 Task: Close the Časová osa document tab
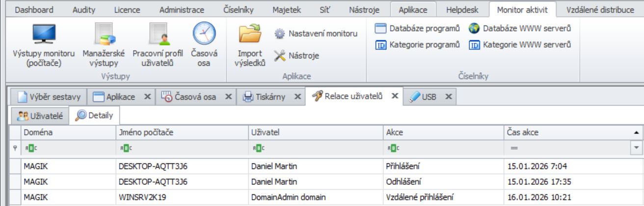point(228,97)
